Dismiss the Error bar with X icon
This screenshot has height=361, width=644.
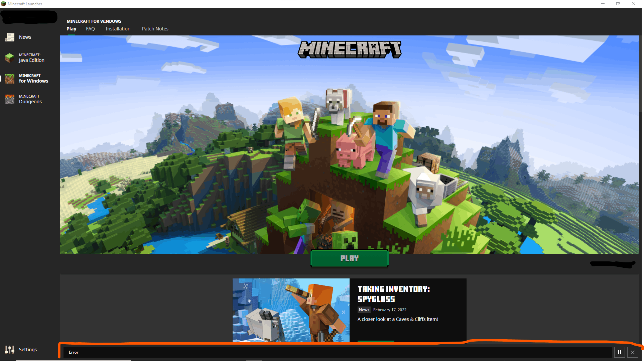pyautogui.click(x=633, y=352)
